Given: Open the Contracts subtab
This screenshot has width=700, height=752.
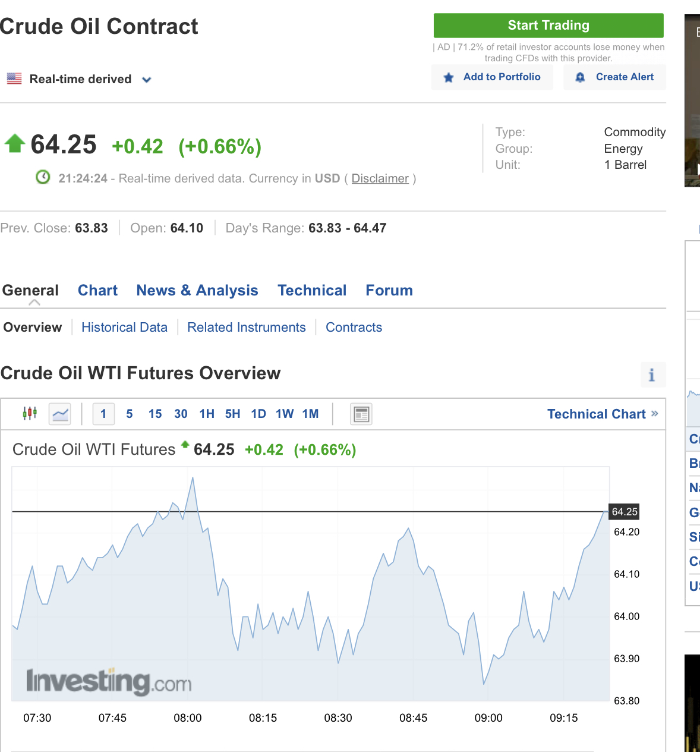Looking at the screenshot, I should point(354,327).
